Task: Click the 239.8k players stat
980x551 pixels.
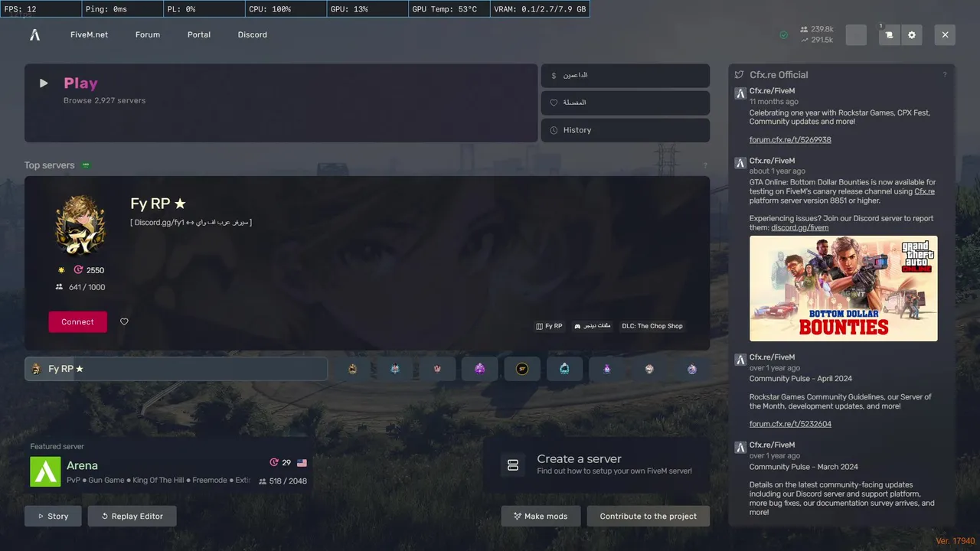Action: [816, 29]
